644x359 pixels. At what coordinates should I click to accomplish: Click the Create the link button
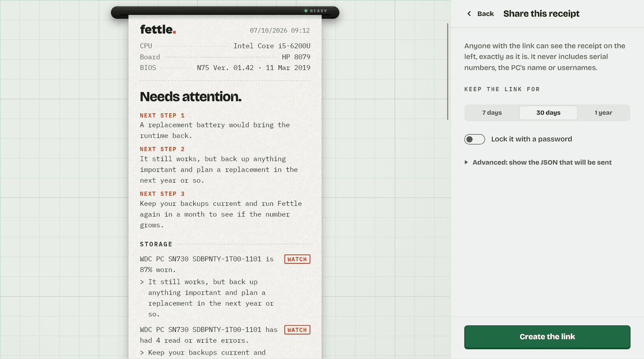click(547, 337)
